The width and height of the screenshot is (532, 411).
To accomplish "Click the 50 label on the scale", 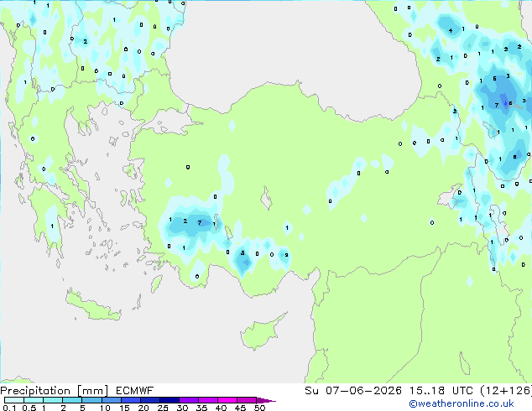I will (259, 408).
